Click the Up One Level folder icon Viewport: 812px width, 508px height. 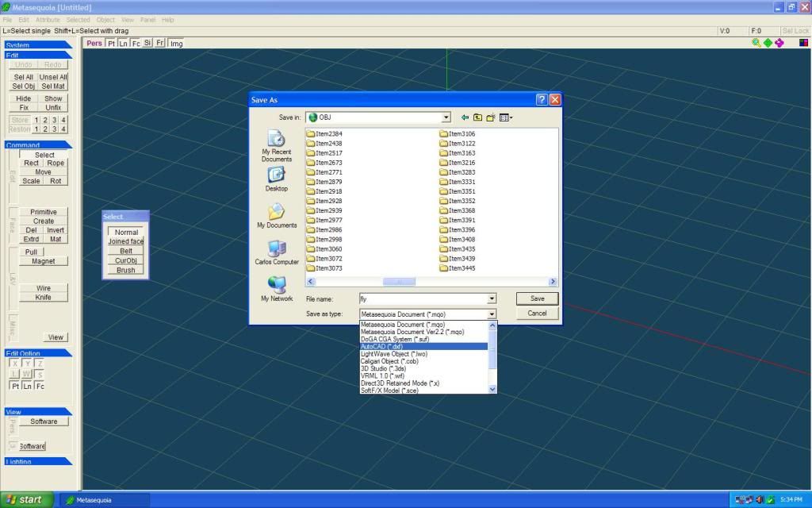click(478, 117)
